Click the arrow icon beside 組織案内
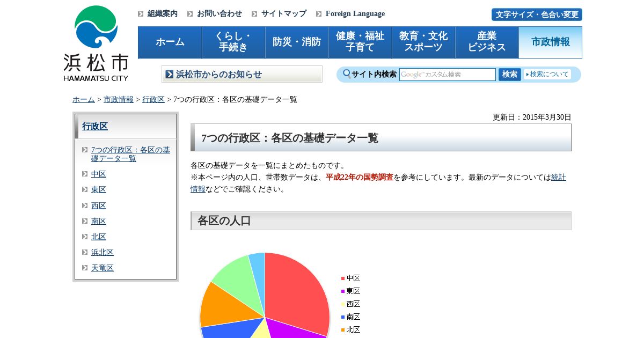 [x=141, y=14]
